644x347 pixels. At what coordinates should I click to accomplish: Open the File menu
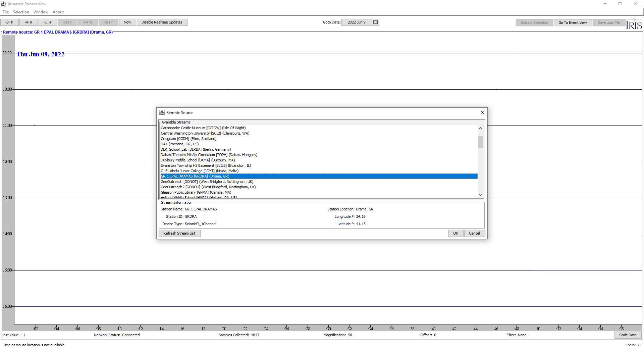[6, 12]
